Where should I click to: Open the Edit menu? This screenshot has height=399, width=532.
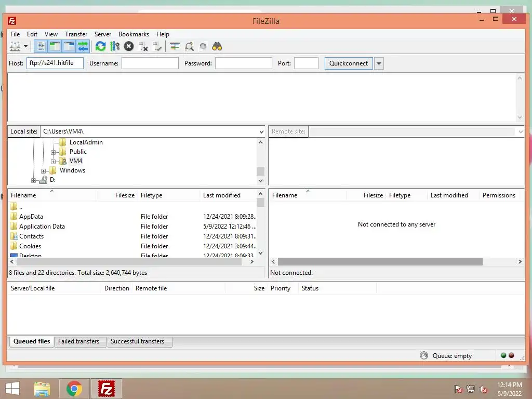pos(32,34)
